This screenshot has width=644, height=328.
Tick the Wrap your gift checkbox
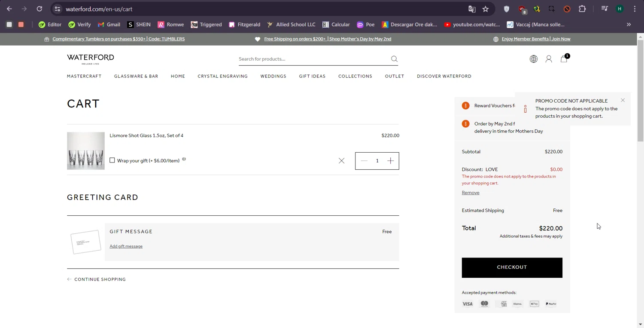[x=112, y=160]
